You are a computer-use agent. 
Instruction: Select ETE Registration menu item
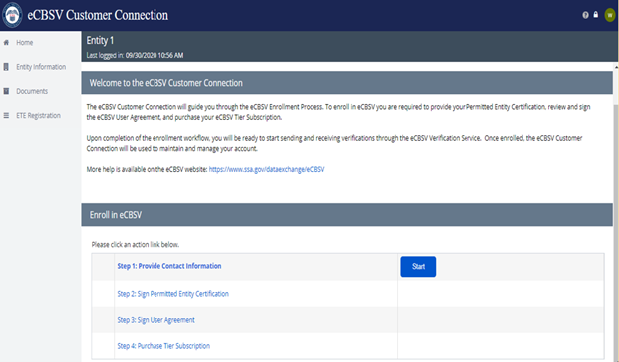tap(38, 115)
